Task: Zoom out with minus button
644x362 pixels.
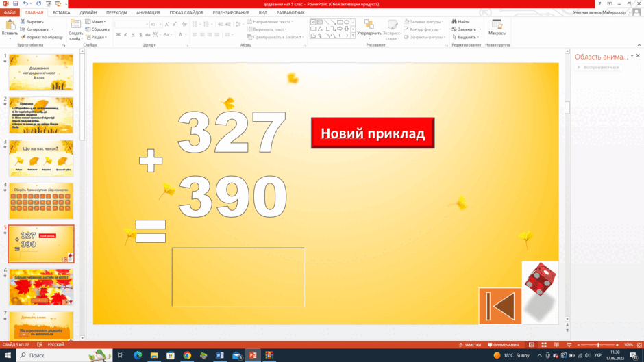Action: click(x=579, y=345)
